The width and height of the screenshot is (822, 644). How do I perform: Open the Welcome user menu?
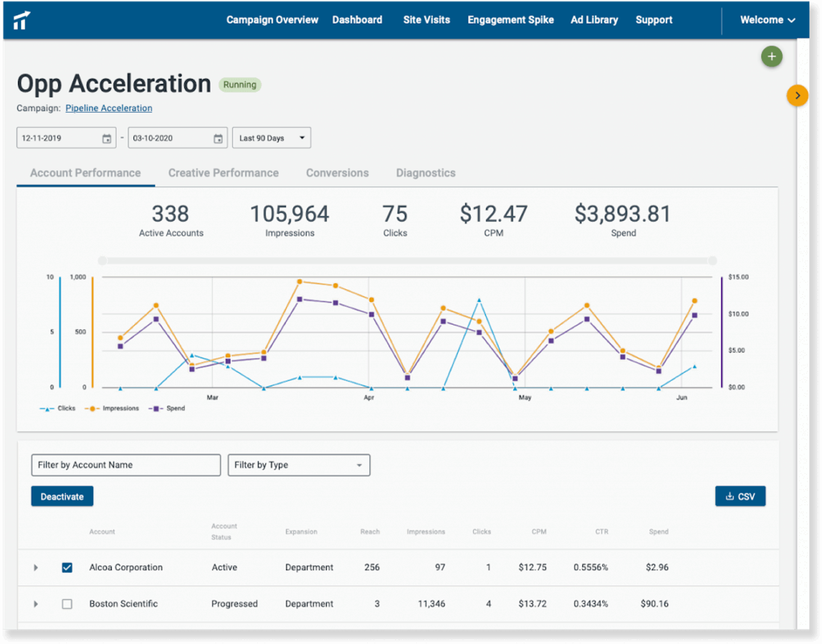(767, 20)
